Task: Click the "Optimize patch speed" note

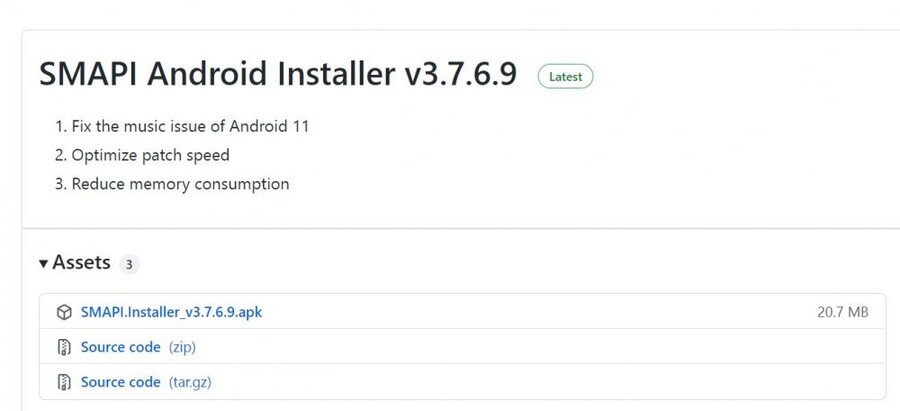Action: pyautogui.click(x=150, y=155)
